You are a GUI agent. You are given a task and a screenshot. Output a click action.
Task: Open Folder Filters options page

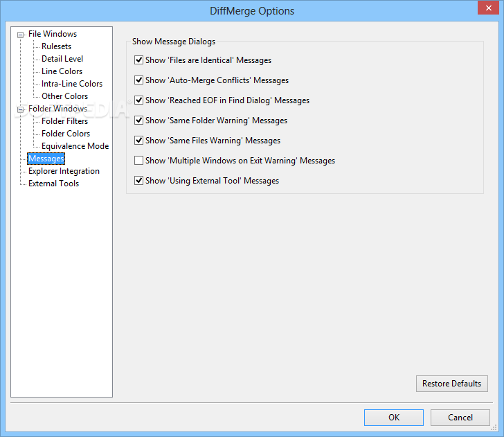coord(64,121)
